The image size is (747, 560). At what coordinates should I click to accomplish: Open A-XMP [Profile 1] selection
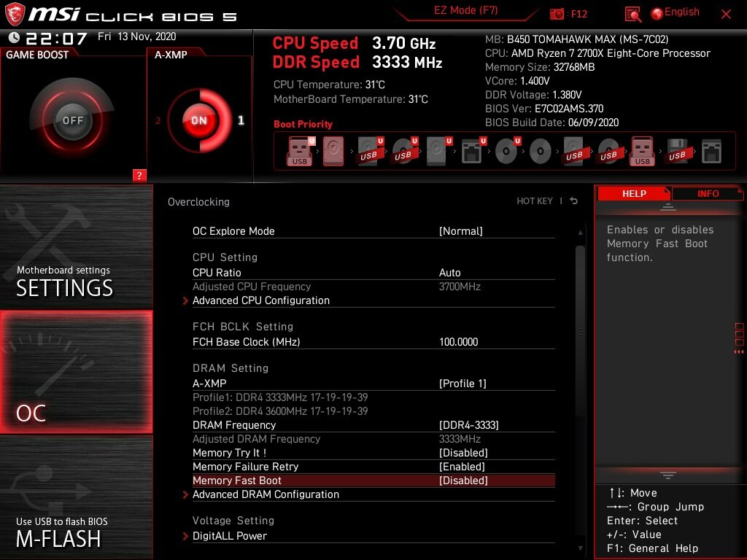(462, 384)
